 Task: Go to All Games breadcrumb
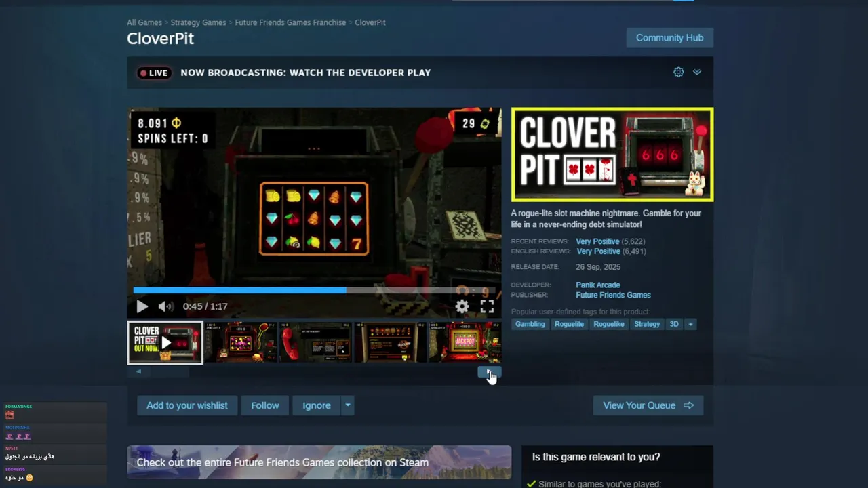(144, 22)
